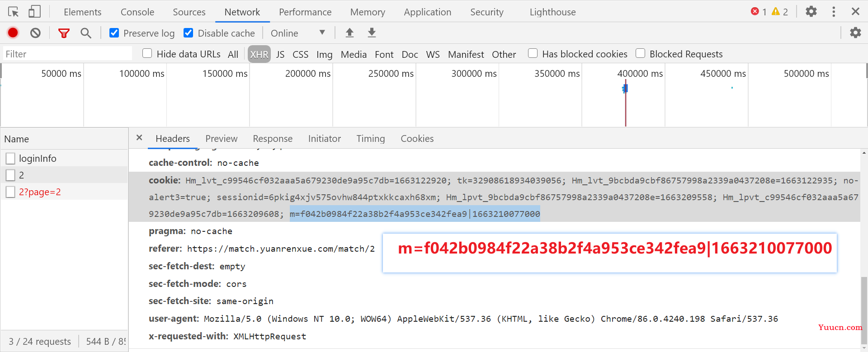
Task: Filter requests by Manifest
Action: click(x=466, y=54)
